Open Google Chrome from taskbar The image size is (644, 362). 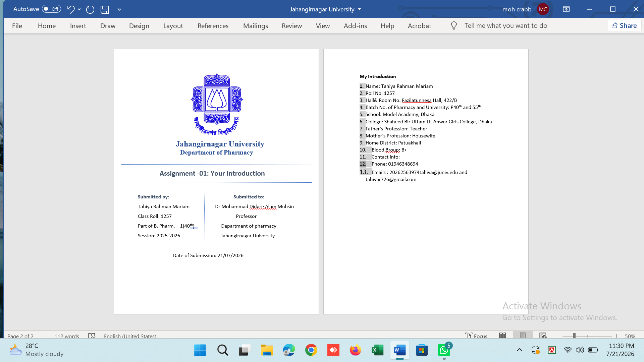[311, 350]
